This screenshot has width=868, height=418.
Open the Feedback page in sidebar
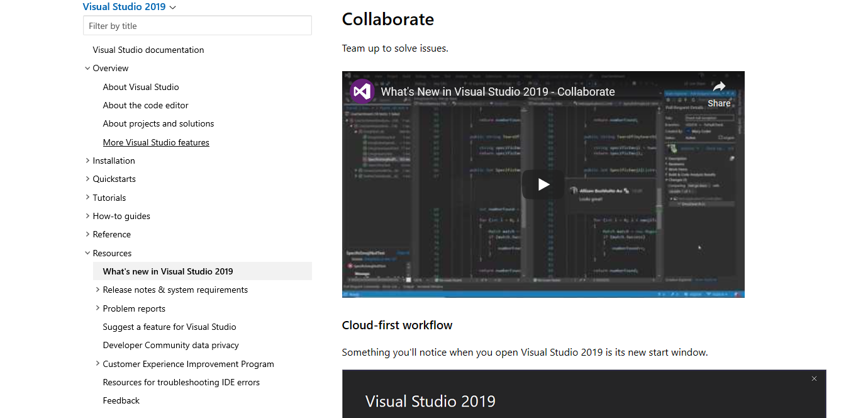point(121,400)
